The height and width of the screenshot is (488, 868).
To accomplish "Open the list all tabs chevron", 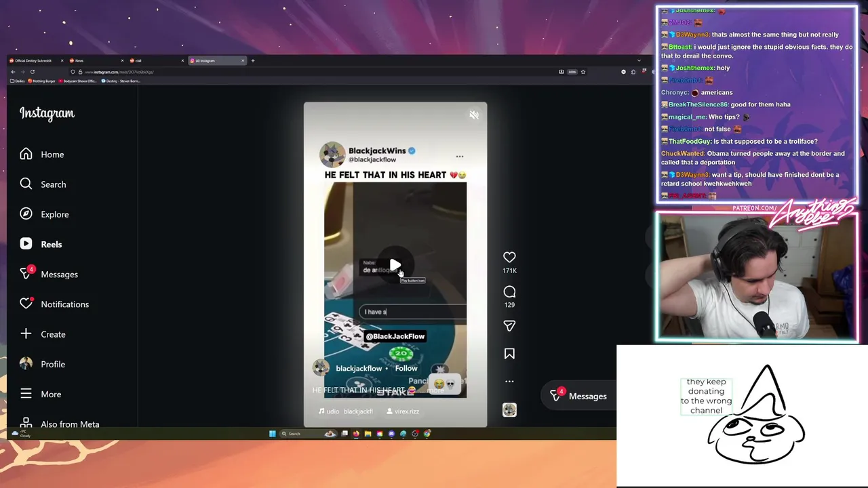I will click(x=639, y=60).
